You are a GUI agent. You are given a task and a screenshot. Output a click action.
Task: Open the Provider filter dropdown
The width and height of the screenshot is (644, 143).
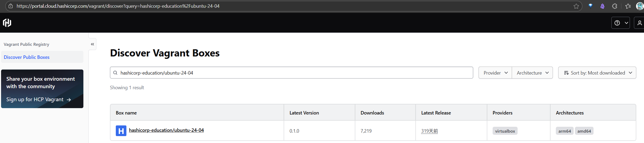(x=495, y=73)
